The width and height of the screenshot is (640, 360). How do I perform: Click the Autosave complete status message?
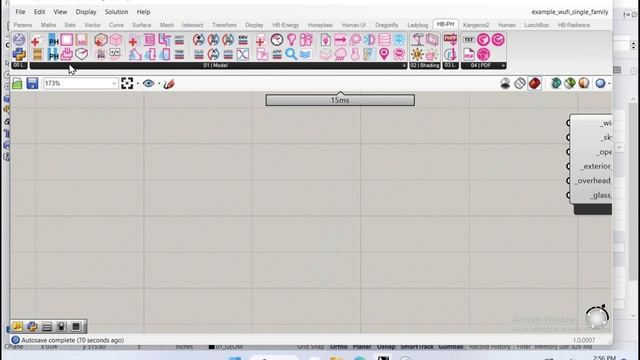point(72,340)
